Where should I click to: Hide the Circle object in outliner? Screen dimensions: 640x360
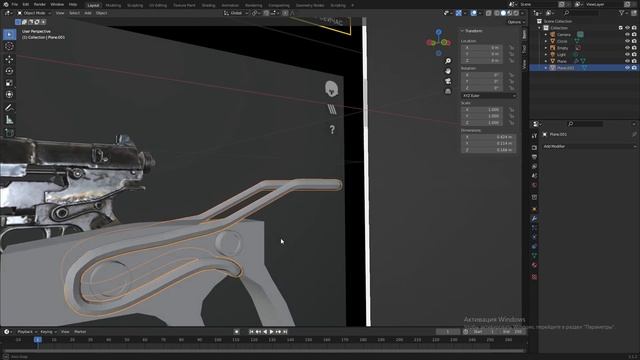[627, 41]
